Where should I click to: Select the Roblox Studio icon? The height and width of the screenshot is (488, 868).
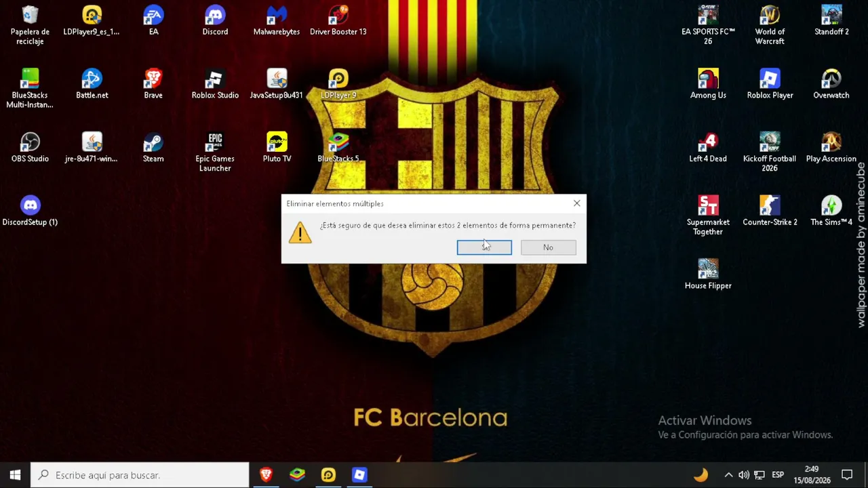tap(215, 85)
